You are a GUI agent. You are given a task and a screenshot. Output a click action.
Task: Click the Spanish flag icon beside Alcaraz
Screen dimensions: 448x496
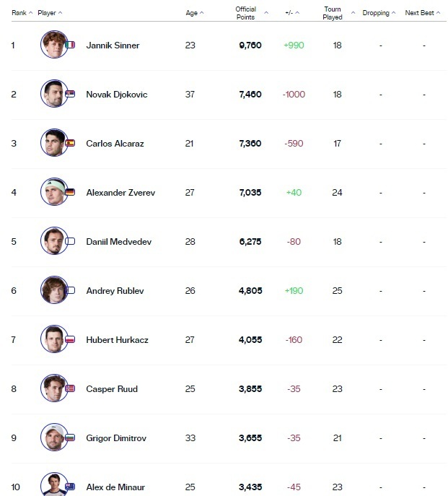coord(70,143)
